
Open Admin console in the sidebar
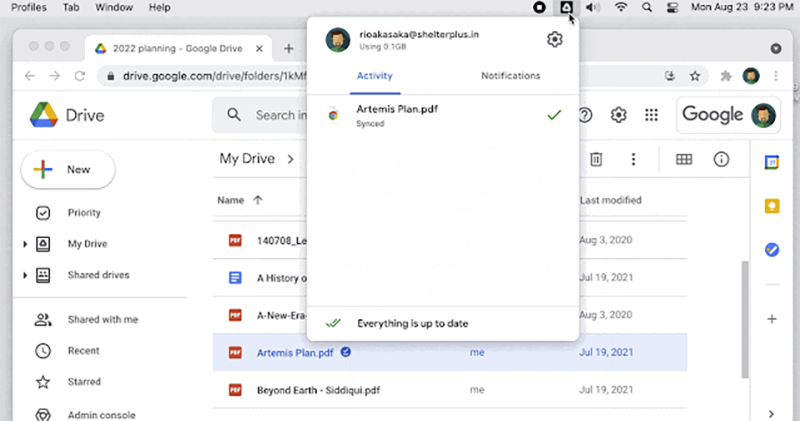[x=102, y=415]
